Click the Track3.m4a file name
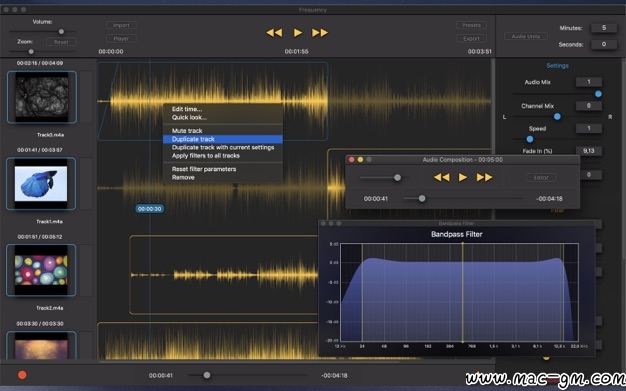The width and height of the screenshot is (626, 391). point(50,135)
